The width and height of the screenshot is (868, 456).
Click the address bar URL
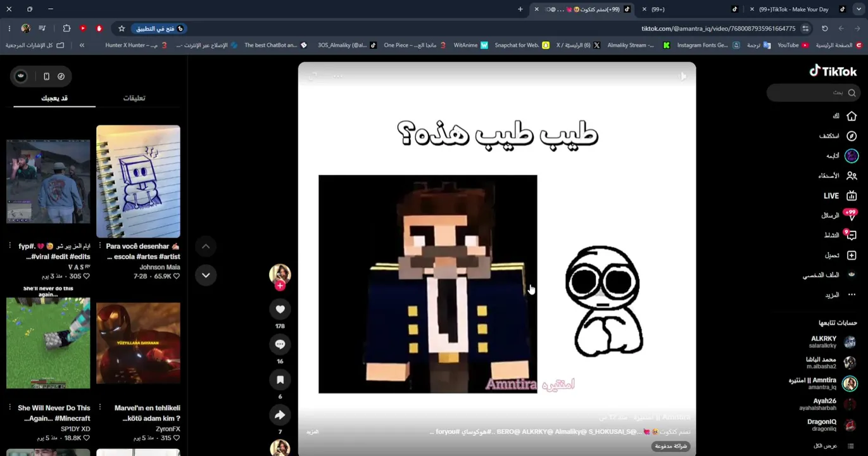coord(719,28)
